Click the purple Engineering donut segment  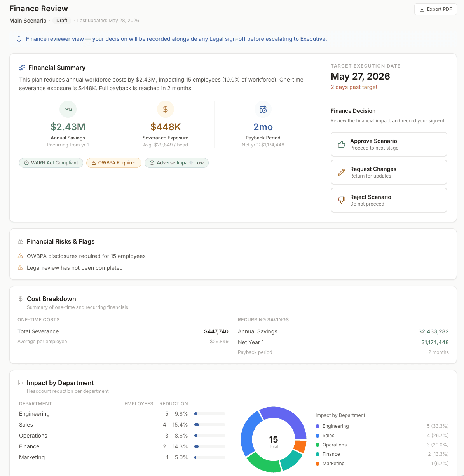coord(288,416)
